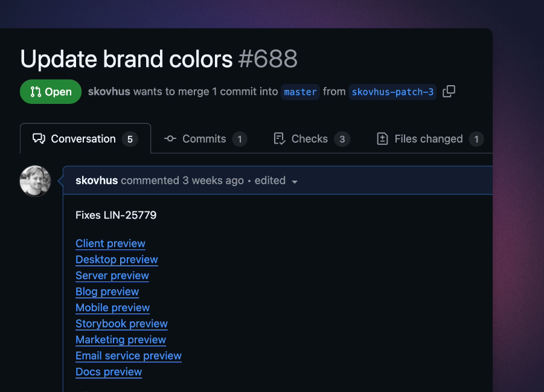Click skovhus author name in merge description
The height and width of the screenshot is (392, 544).
pyautogui.click(x=109, y=92)
